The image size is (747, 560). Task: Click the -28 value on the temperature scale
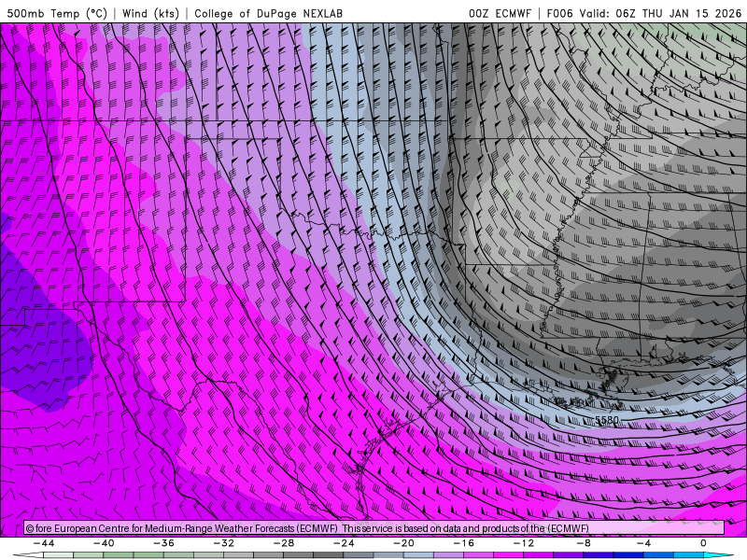pos(283,543)
